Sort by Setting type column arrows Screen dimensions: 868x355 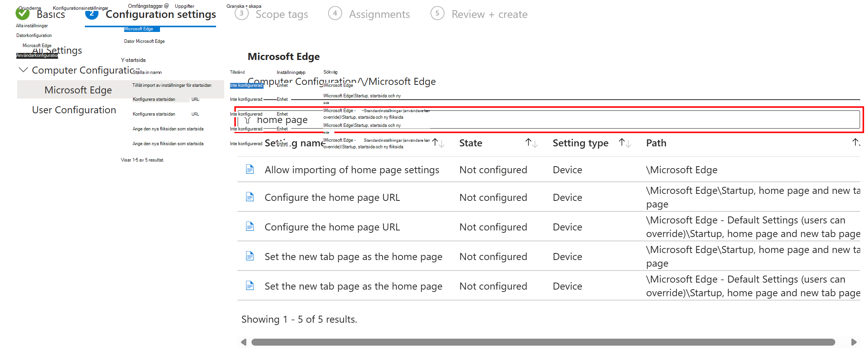(x=625, y=143)
